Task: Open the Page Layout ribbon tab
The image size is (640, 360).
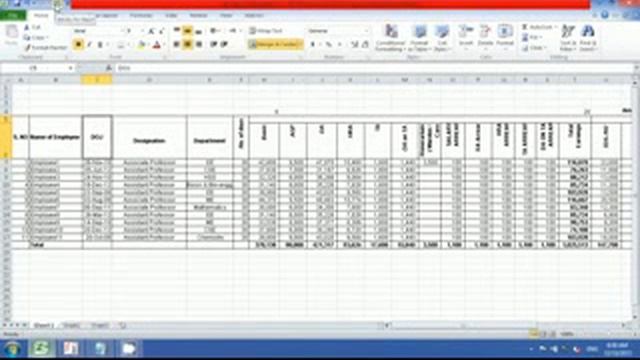Action: coord(107,16)
